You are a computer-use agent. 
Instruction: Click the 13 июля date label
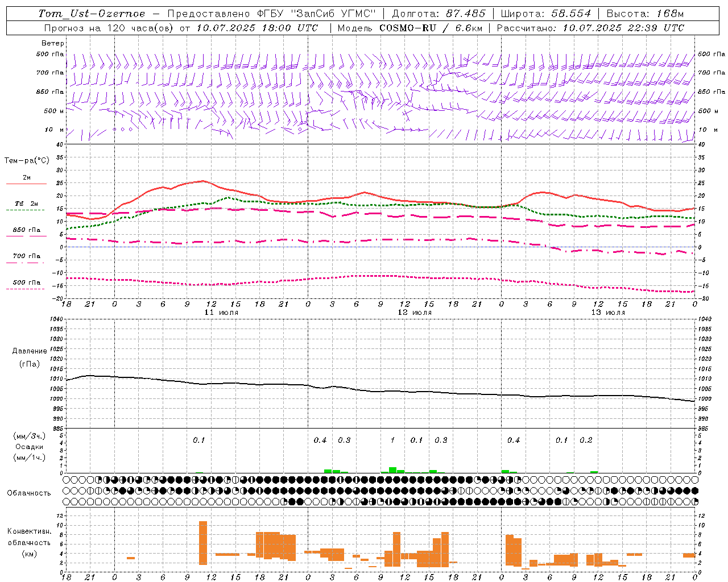click(x=608, y=313)
